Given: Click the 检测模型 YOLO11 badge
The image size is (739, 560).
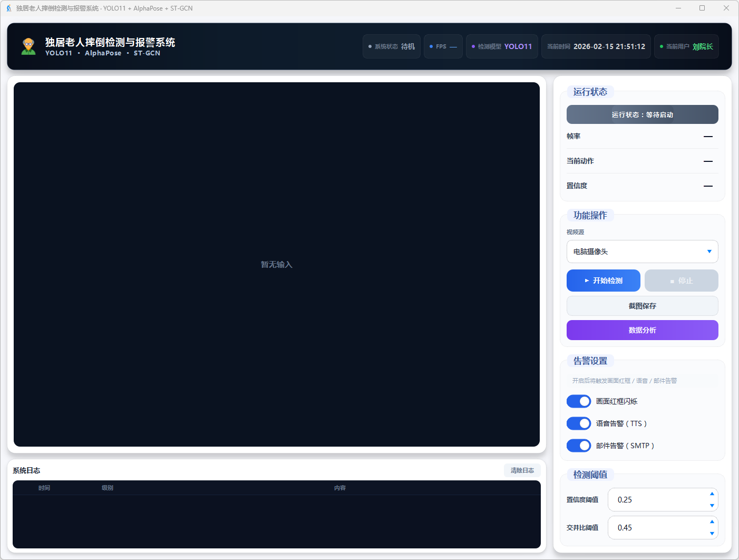Looking at the screenshot, I should [x=501, y=46].
